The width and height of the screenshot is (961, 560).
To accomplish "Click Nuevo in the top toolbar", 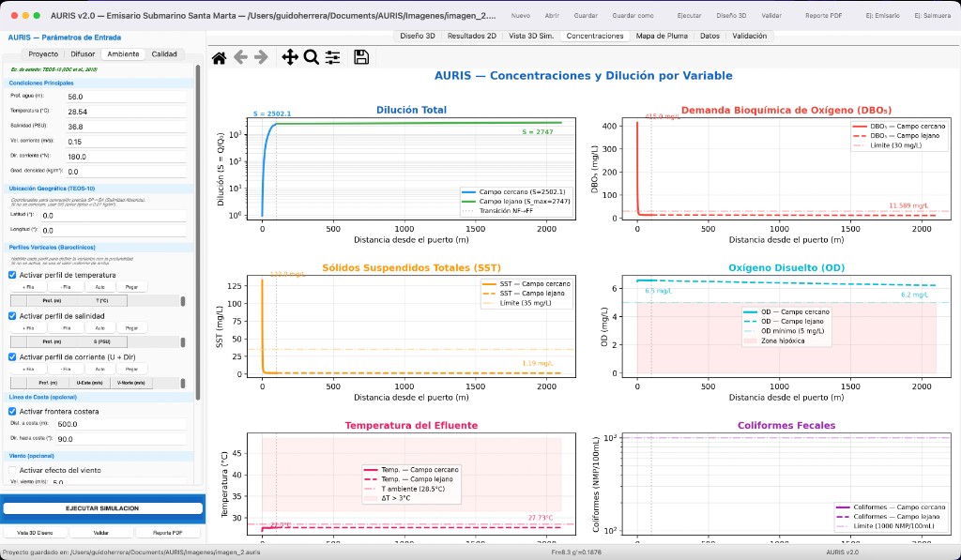I will 520,15.
